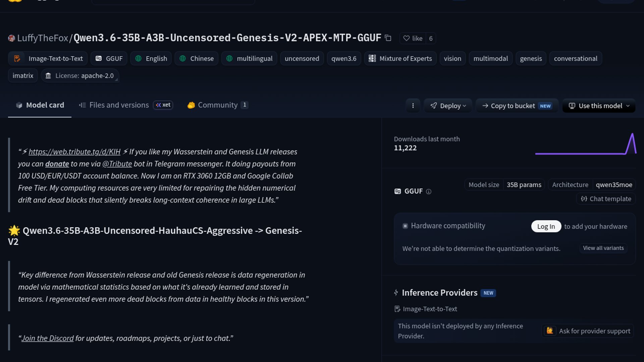
Task: Open the three-dot more options menu
Action: 413,106
